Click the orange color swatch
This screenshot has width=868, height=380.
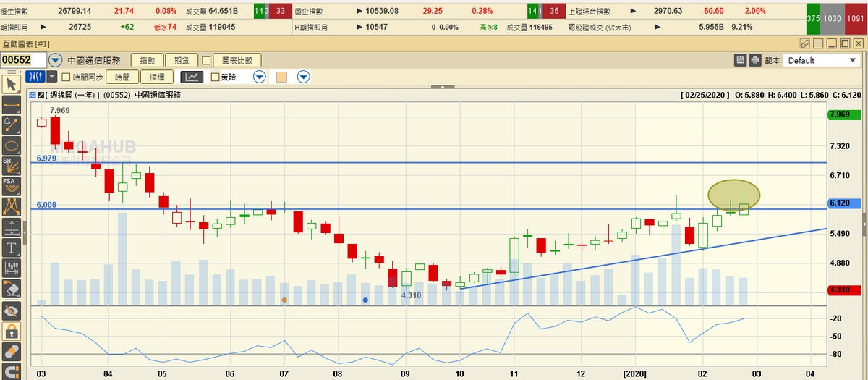(282, 77)
